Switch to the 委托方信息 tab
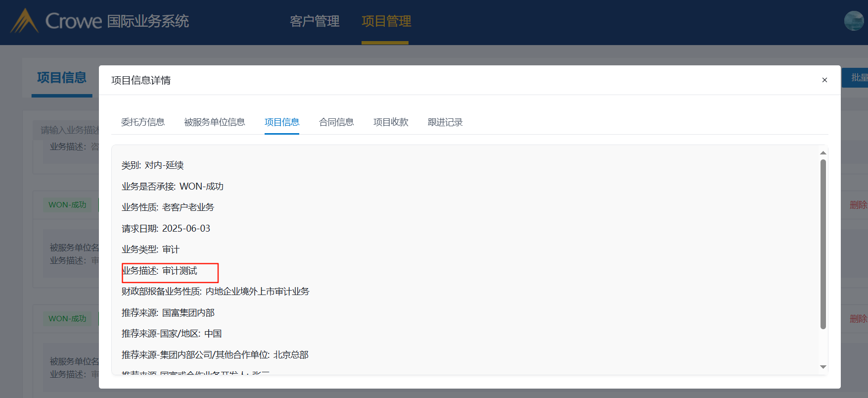Image resolution: width=868 pixels, height=398 pixels. pyautogui.click(x=143, y=122)
